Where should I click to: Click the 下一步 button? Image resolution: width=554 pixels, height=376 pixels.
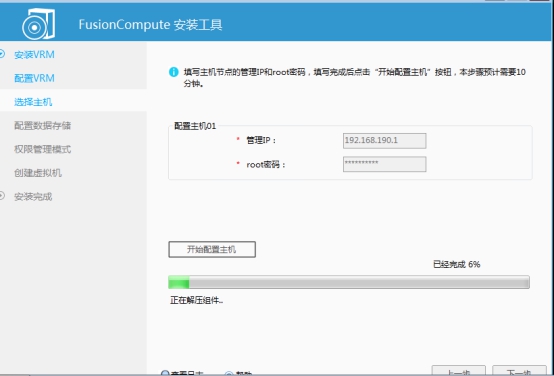[519, 371]
